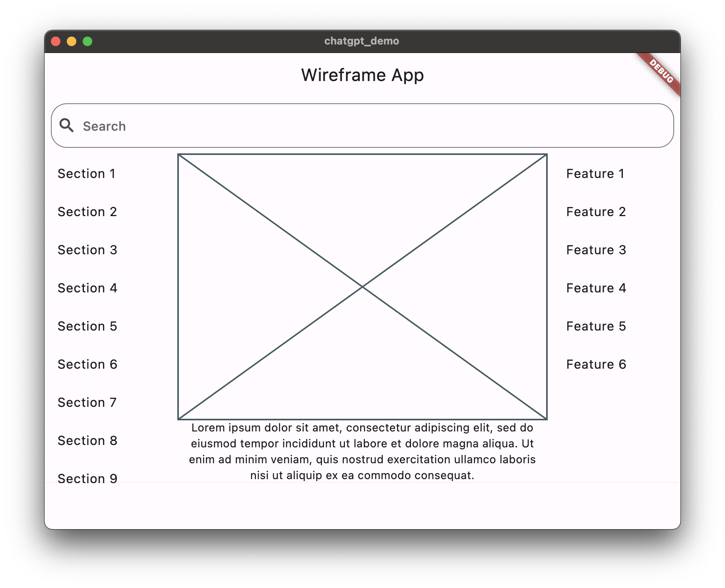Minimize the chatgpt_demo window with yellow button
Screen dimensions: 725x588
coord(72,41)
